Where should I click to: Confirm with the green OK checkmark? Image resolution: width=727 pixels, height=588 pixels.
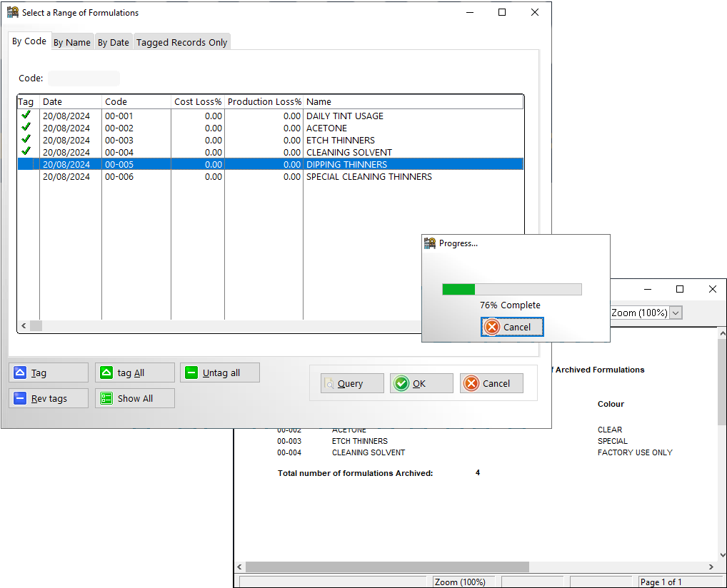tap(401, 383)
